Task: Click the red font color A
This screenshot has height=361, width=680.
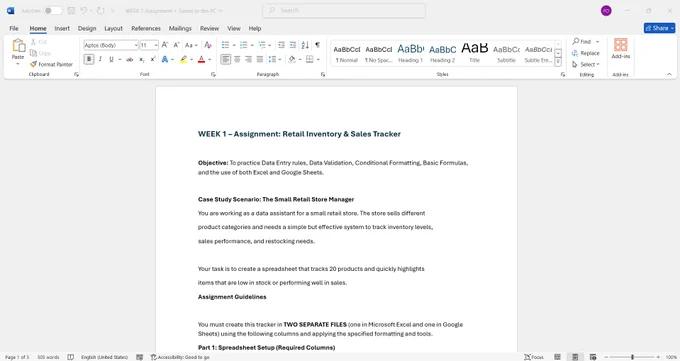Action: (201, 59)
